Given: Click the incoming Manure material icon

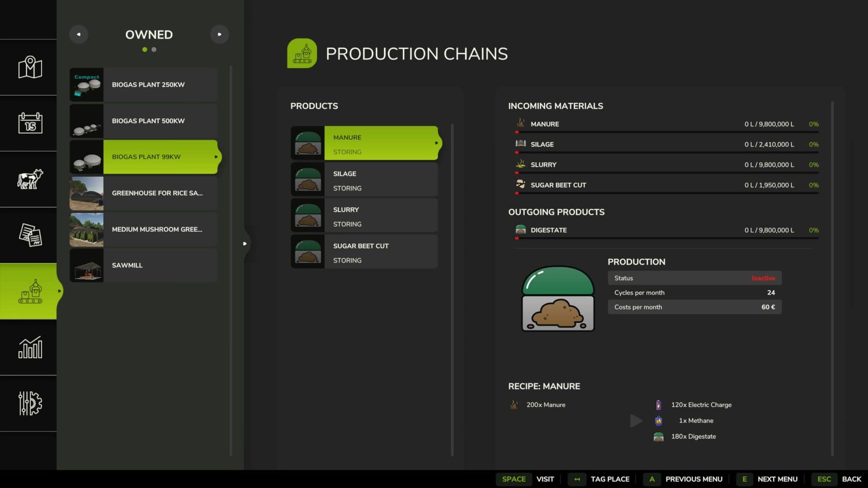Looking at the screenshot, I should (521, 123).
